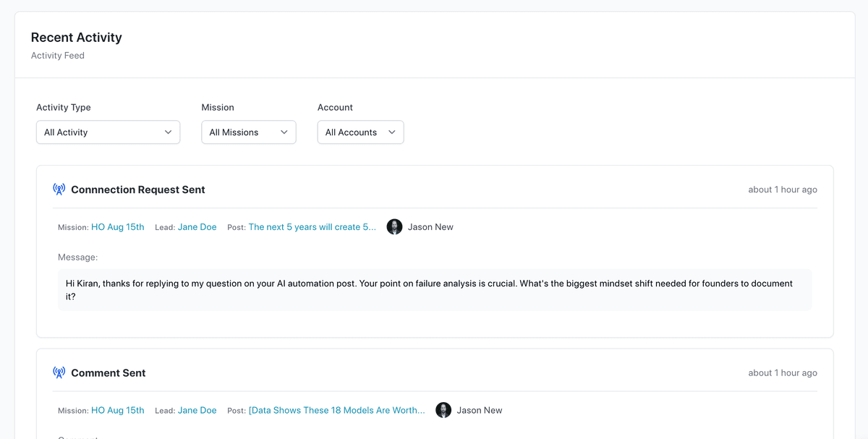Click 'about 1 hour ago' on Comment Sent card

tap(783, 373)
